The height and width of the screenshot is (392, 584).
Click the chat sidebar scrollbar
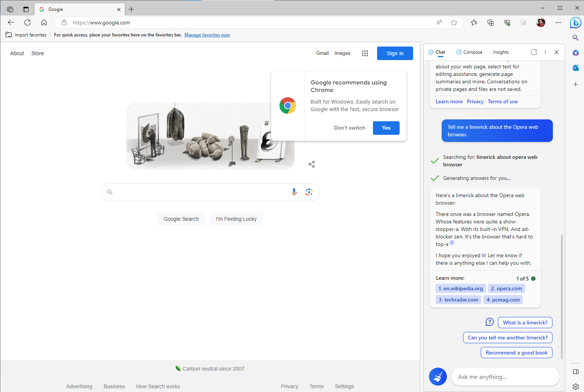click(x=562, y=297)
